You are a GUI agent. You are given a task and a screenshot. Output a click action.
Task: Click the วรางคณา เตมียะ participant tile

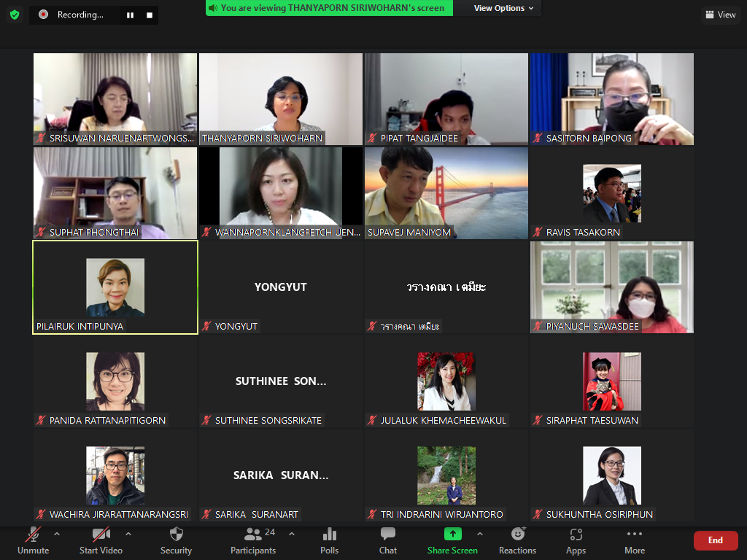(x=446, y=287)
